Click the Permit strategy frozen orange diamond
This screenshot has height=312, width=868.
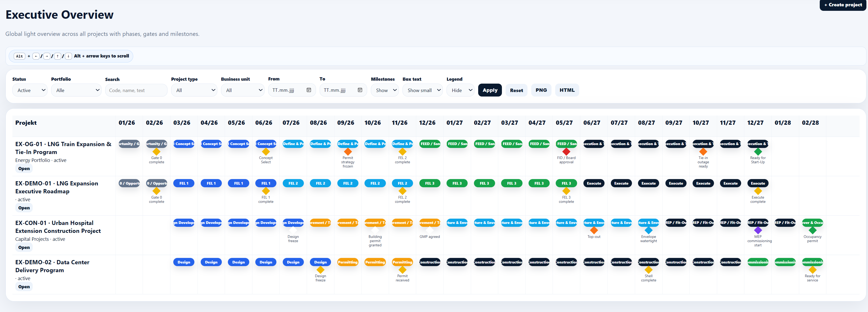pos(348,152)
